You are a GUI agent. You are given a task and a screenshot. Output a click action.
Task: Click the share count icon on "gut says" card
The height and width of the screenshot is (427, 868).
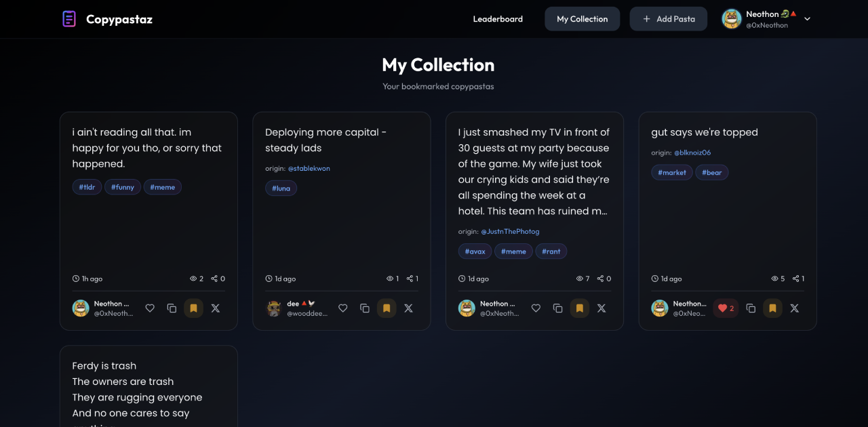click(x=796, y=279)
